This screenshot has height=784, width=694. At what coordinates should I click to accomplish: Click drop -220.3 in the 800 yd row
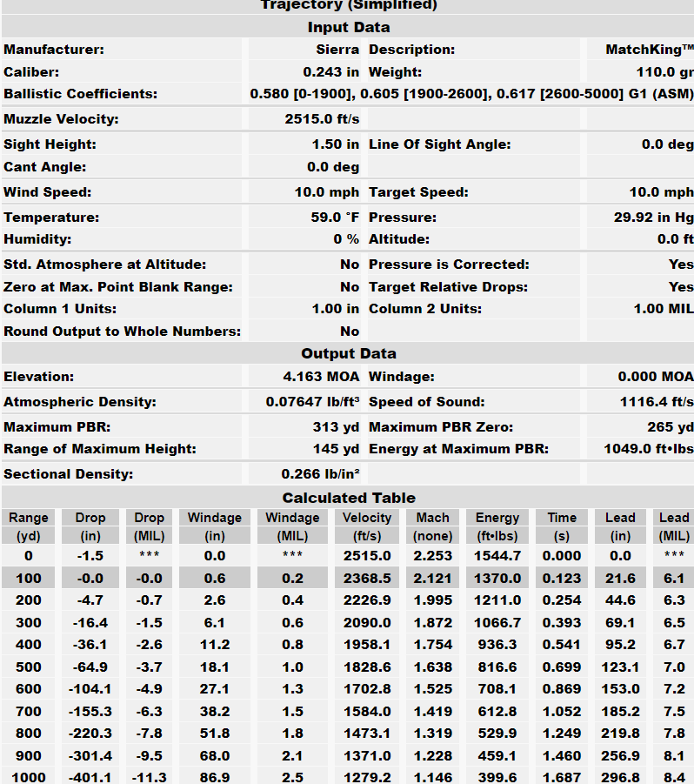click(90, 734)
